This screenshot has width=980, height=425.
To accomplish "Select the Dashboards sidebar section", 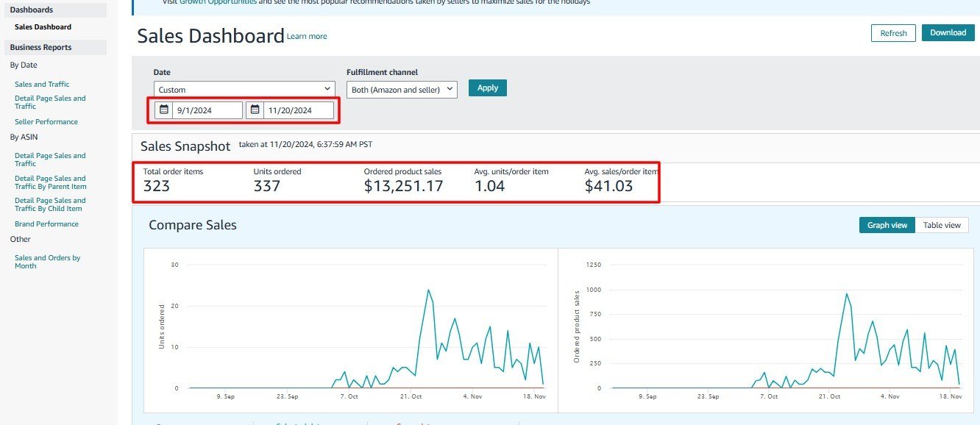I will pos(56,10).
